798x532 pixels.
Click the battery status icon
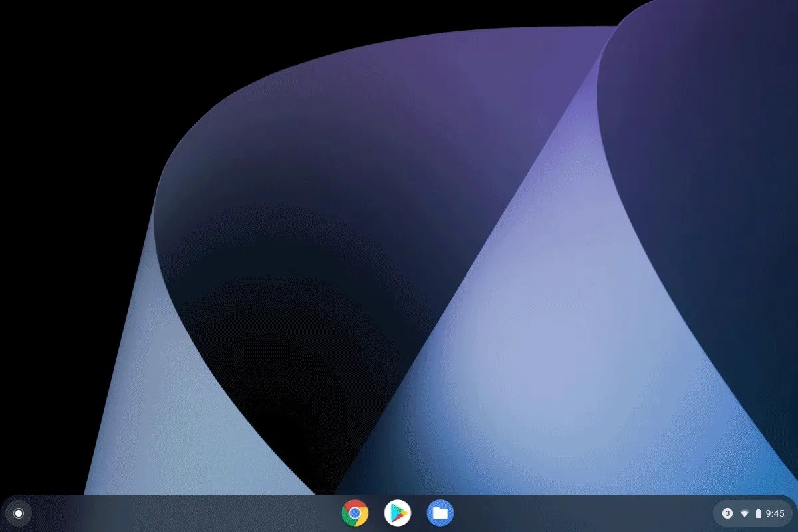pyautogui.click(x=759, y=513)
